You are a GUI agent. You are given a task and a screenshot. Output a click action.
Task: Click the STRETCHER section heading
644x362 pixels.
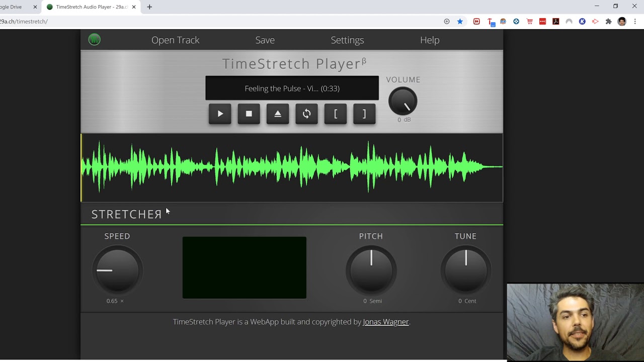(x=126, y=214)
